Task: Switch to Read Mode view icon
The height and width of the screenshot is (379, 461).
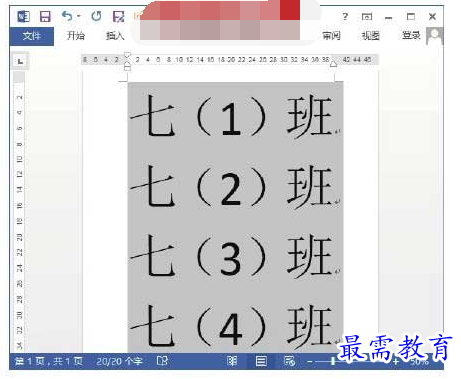Action: point(232,361)
